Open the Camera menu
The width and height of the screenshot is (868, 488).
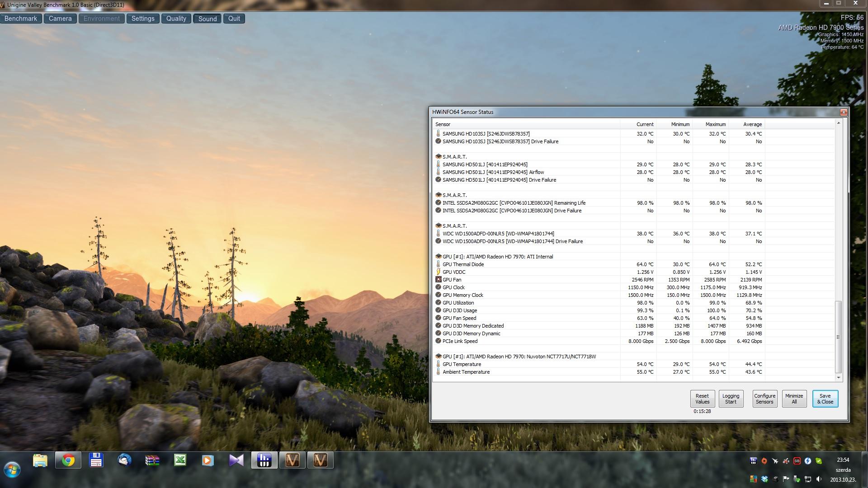(x=60, y=19)
